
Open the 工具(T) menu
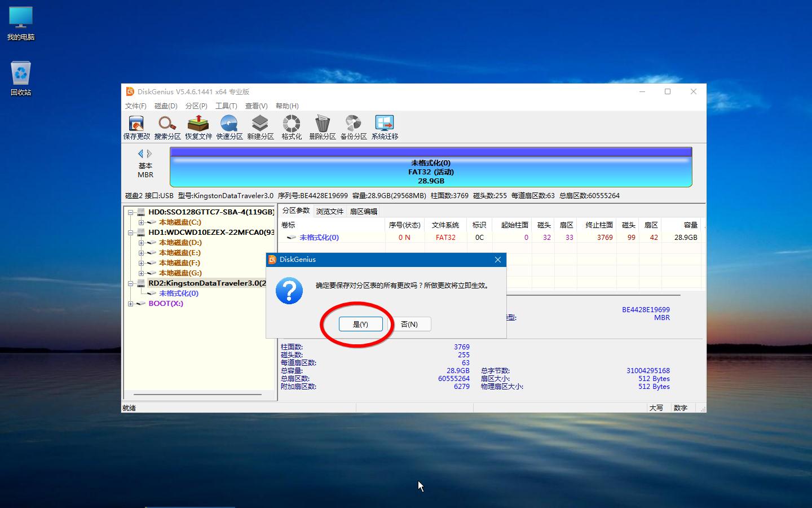coord(226,106)
